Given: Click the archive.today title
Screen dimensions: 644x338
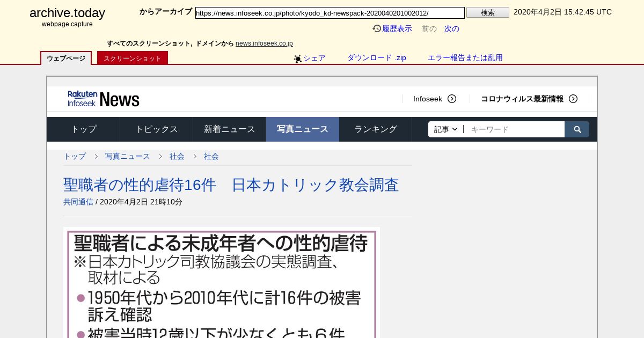Looking at the screenshot, I should tap(67, 13).
